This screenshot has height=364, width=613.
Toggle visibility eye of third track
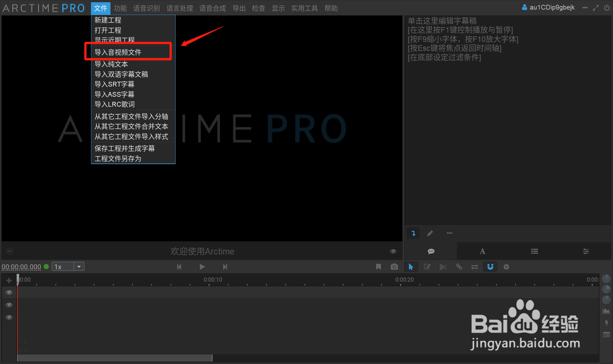(9, 317)
